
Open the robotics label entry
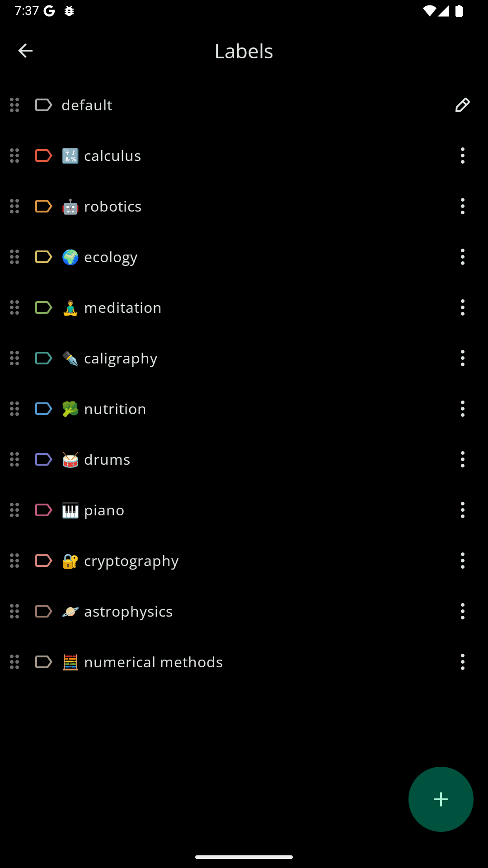244,206
